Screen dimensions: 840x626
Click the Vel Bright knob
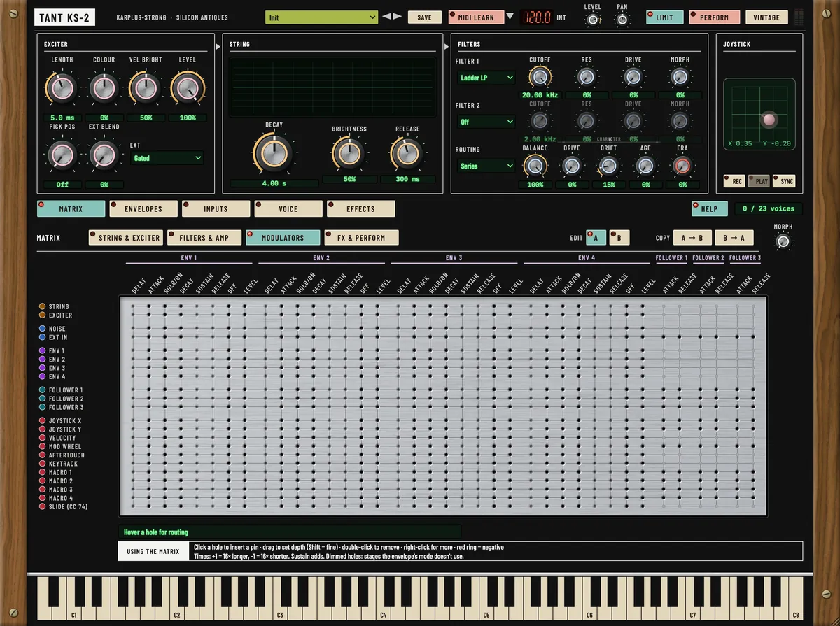146,88
